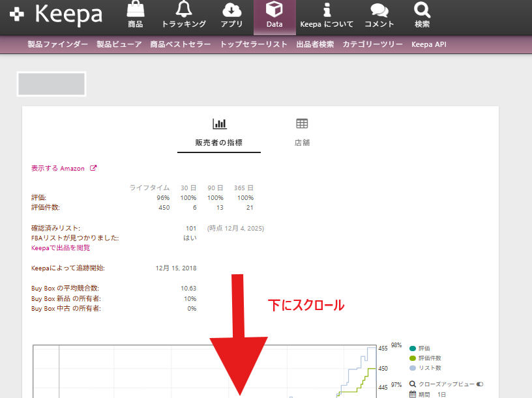Click the Keepaで出品を閲覧 link
The image size is (532, 398).
click(x=61, y=248)
